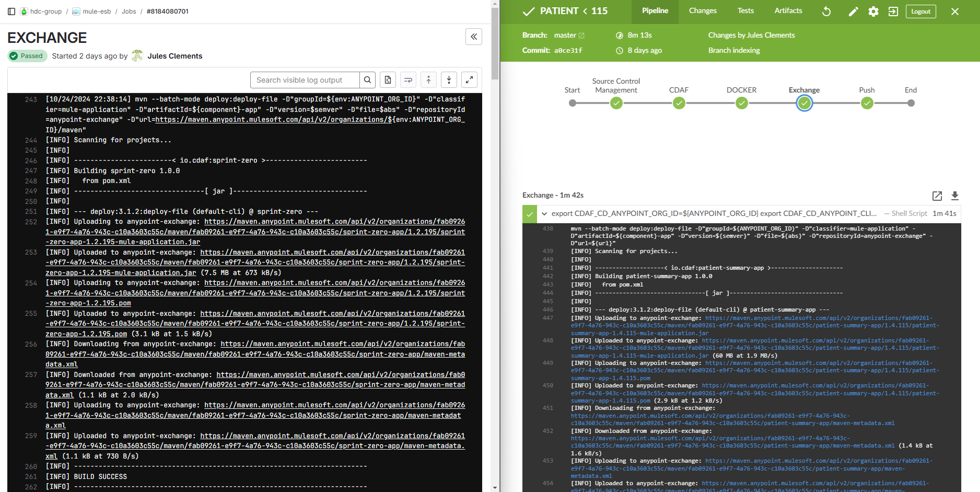Select Source Control Management stage node

pyautogui.click(x=616, y=103)
